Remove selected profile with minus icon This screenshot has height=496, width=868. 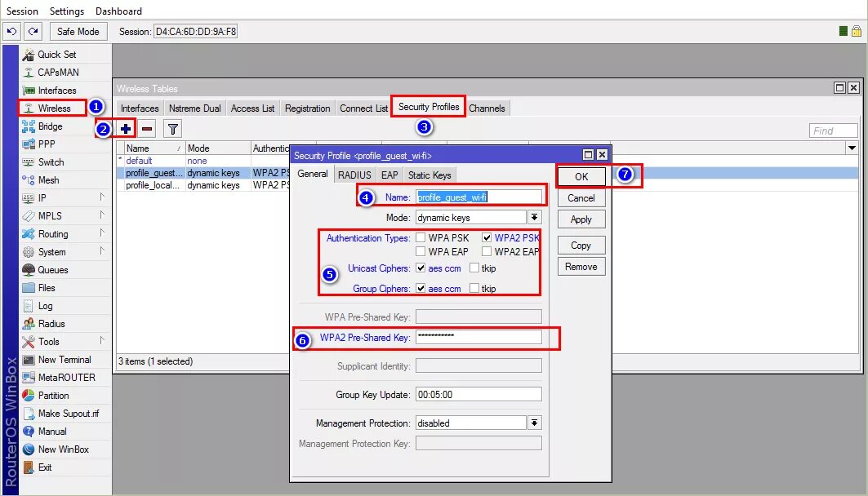147,129
